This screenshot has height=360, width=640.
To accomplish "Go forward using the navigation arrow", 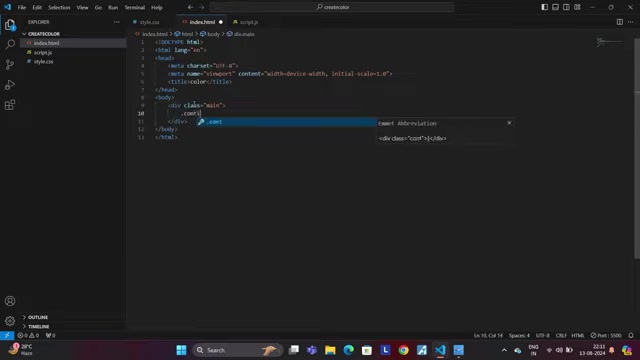I will 202,7.
